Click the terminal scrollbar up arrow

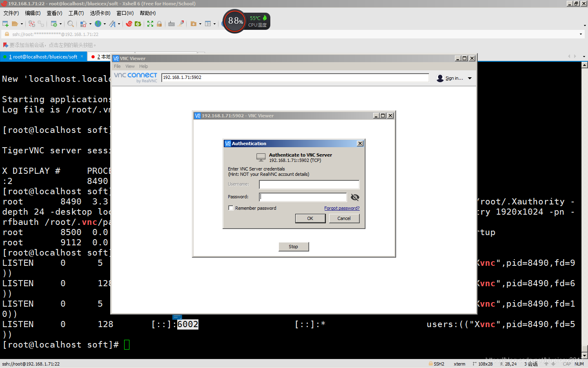click(584, 65)
